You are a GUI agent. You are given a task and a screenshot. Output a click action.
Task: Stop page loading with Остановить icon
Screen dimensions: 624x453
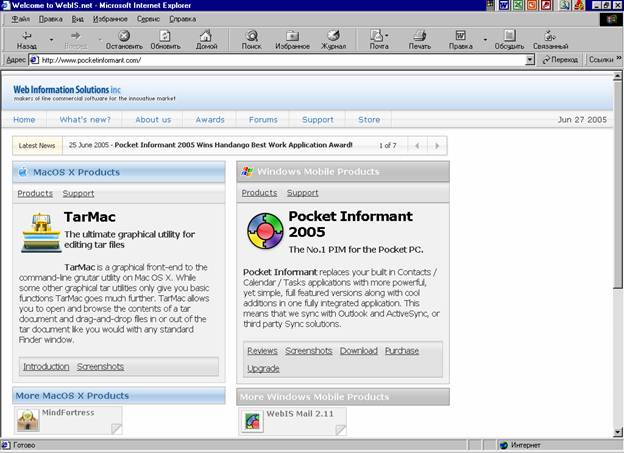[x=124, y=40]
